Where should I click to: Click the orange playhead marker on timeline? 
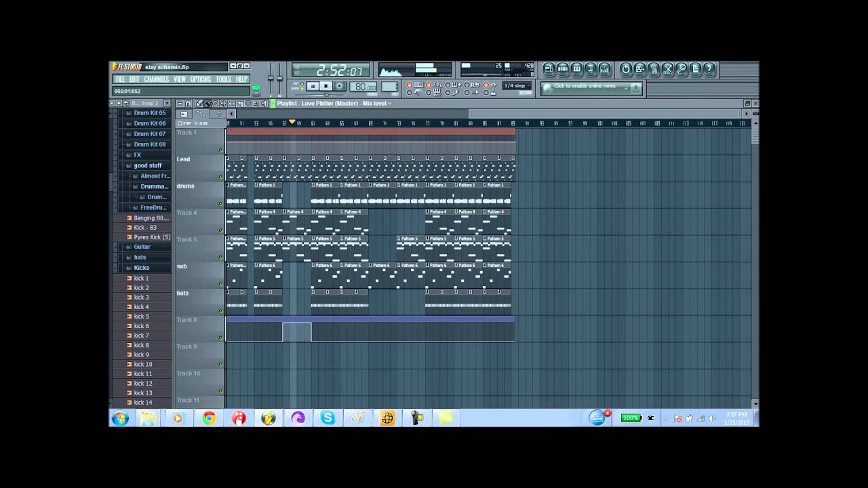pyautogui.click(x=292, y=122)
